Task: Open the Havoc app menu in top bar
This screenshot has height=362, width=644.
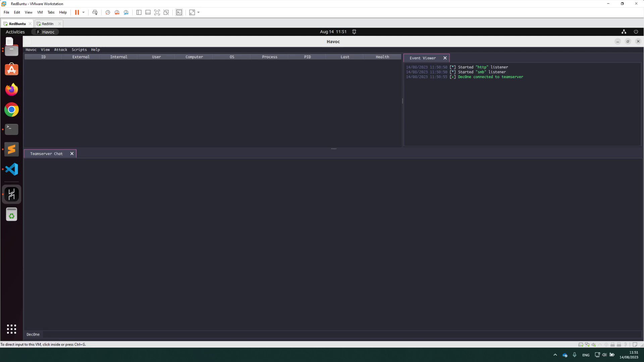Action: (45, 32)
